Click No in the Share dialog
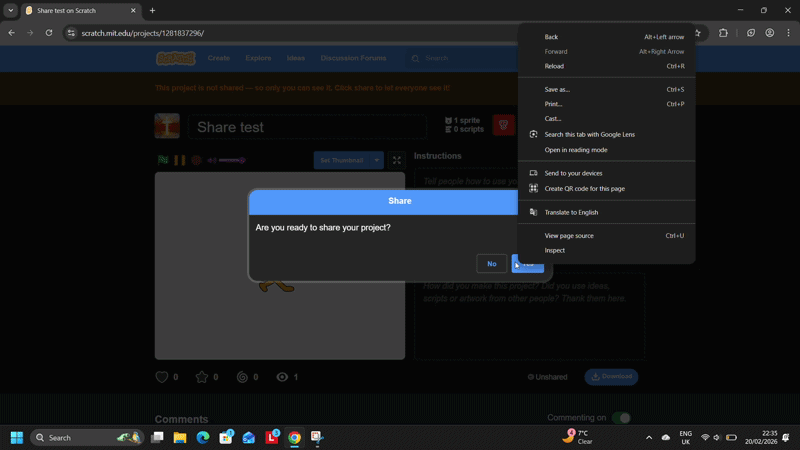 [491, 264]
